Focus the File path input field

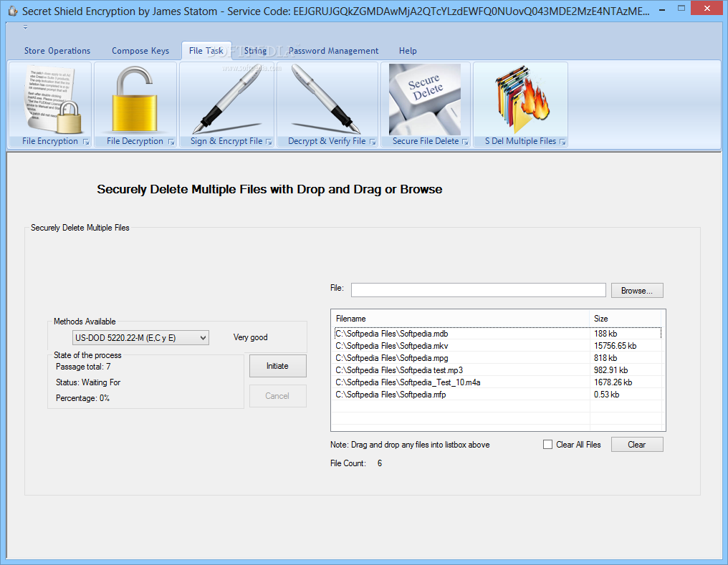[478, 290]
